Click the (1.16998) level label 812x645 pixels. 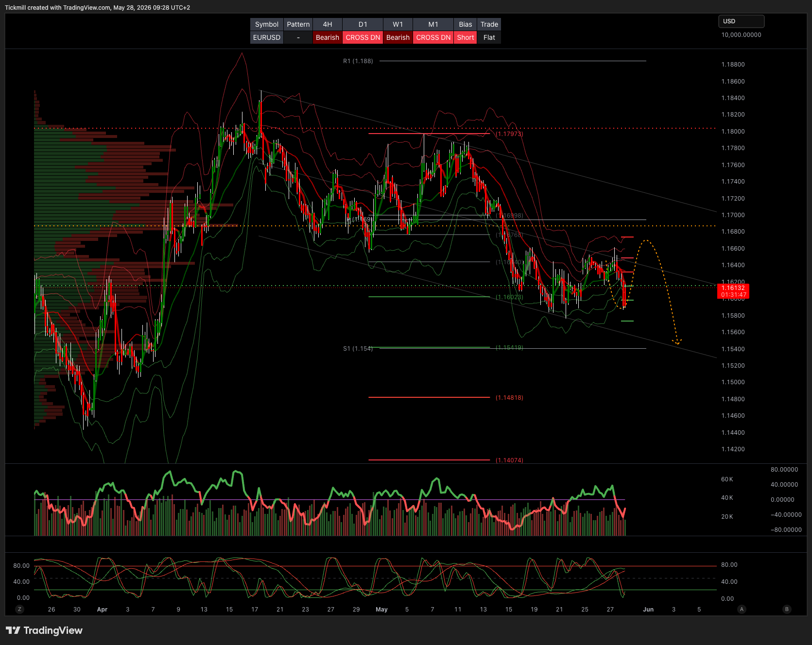click(509, 216)
